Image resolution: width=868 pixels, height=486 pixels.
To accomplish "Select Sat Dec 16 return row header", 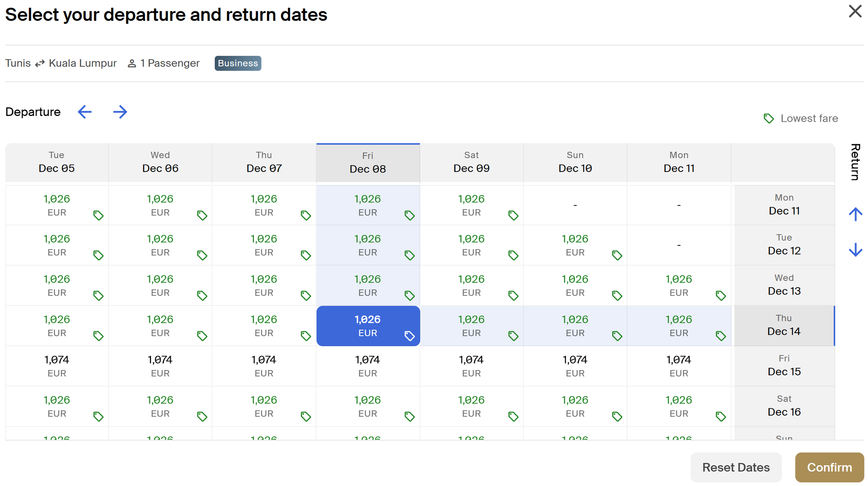I will 784,406.
